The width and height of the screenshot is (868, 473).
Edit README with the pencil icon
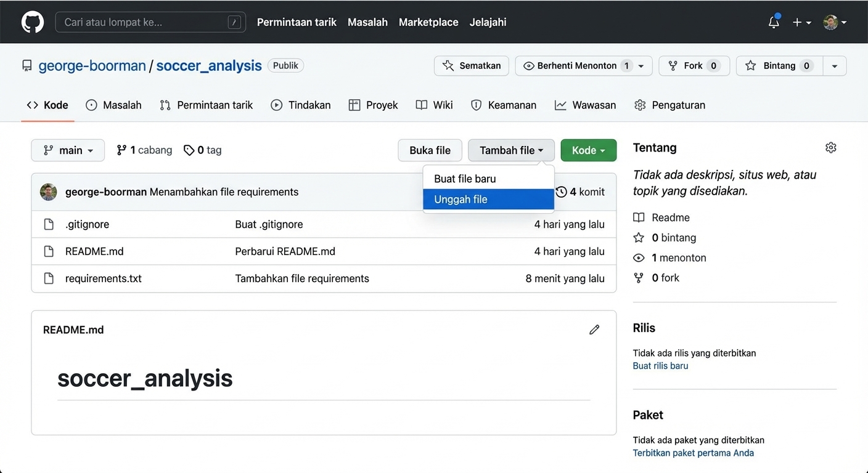click(594, 329)
